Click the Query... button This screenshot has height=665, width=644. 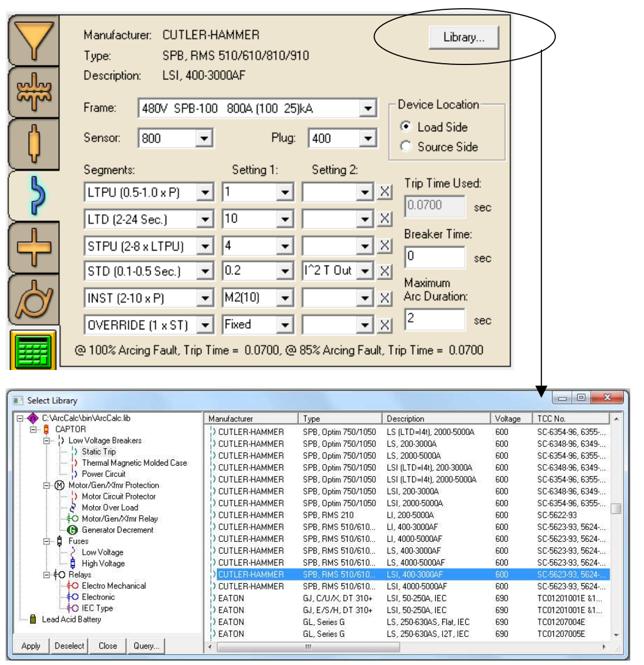tap(146, 646)
